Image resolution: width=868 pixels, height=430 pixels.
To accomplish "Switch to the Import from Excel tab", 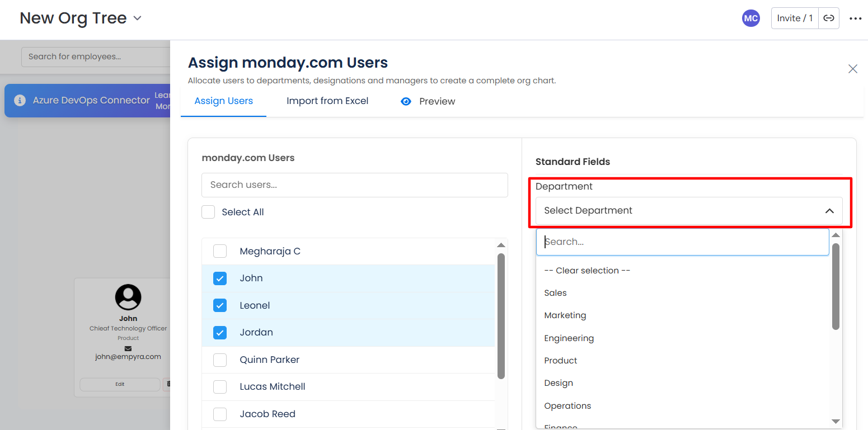I will tap(327, 101).
